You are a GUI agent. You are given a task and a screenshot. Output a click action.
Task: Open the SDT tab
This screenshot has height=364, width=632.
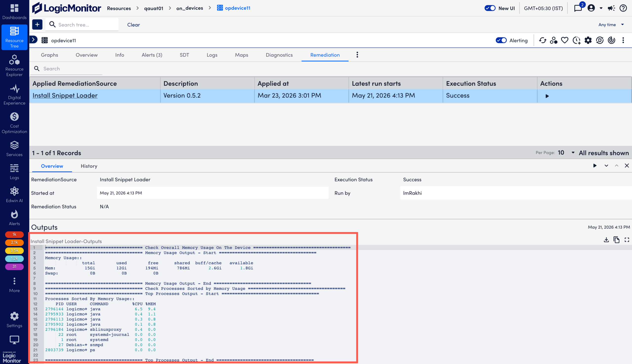(184, 55)
